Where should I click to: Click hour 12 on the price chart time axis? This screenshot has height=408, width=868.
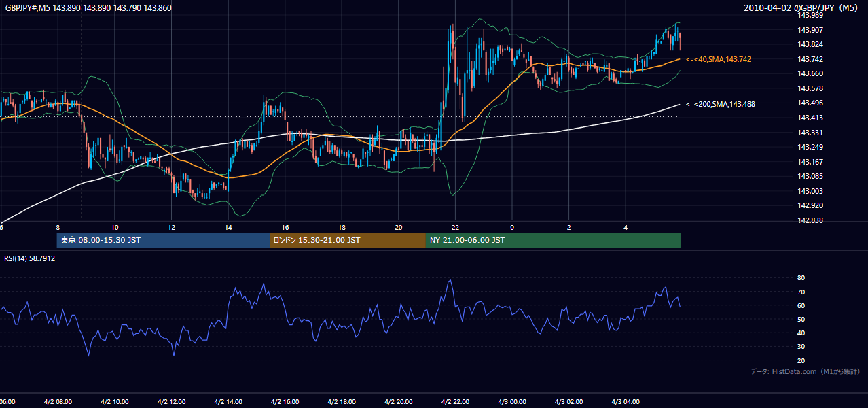[x=172, y=228]
